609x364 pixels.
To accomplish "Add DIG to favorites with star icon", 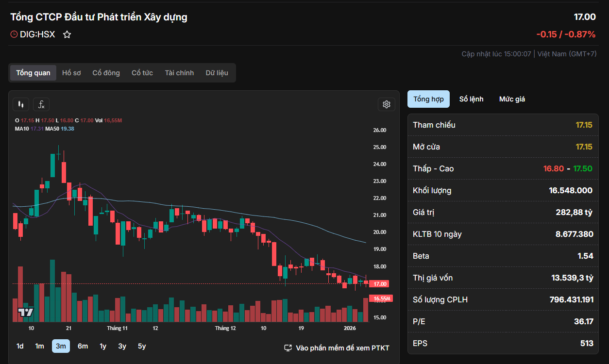I will pyautogui.click(x=67, y=34).
